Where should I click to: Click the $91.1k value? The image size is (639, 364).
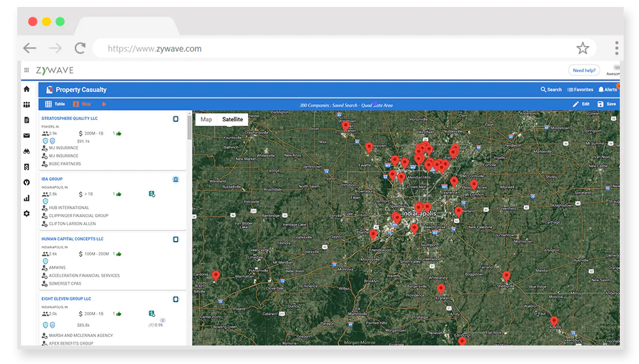pos(83,141)
